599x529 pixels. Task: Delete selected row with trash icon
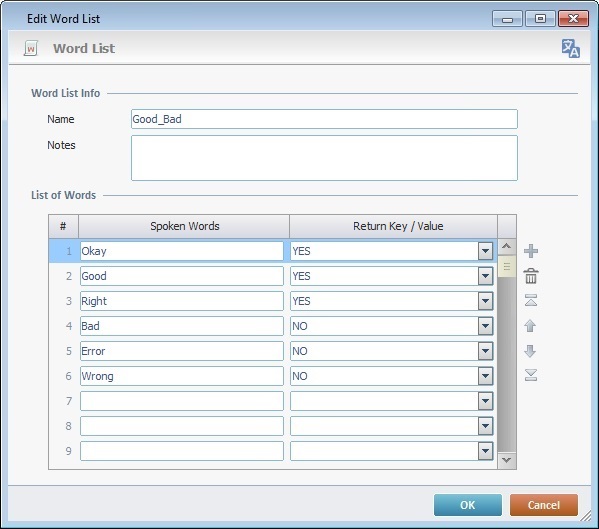[x=531, y=276]
